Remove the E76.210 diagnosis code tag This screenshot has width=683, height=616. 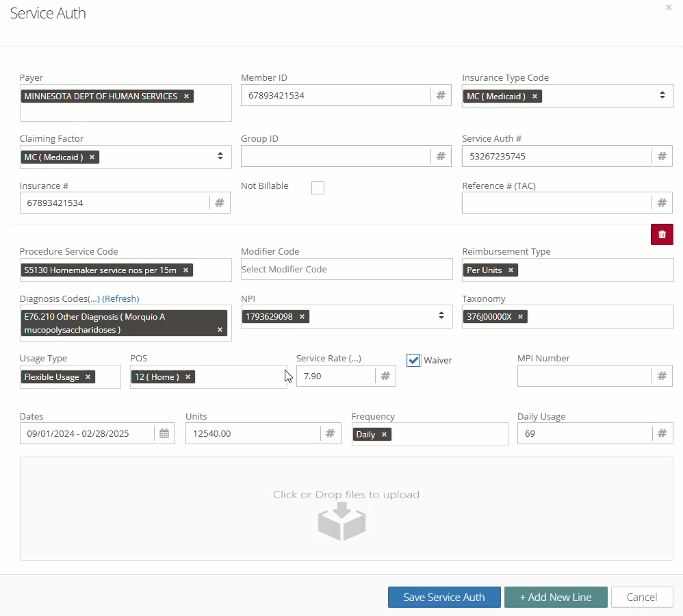(220, 330)
